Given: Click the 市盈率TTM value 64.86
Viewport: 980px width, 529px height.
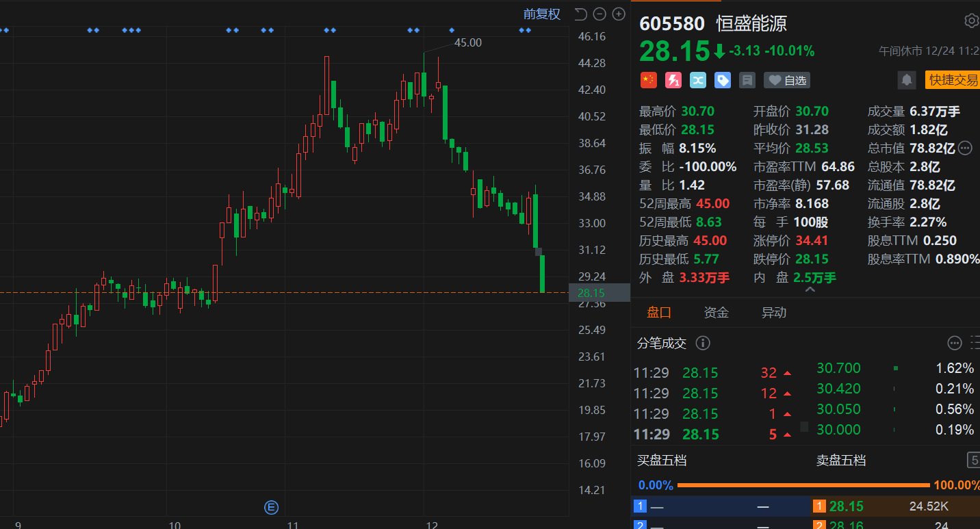Looking at the screenshot, I should point(837,166).
